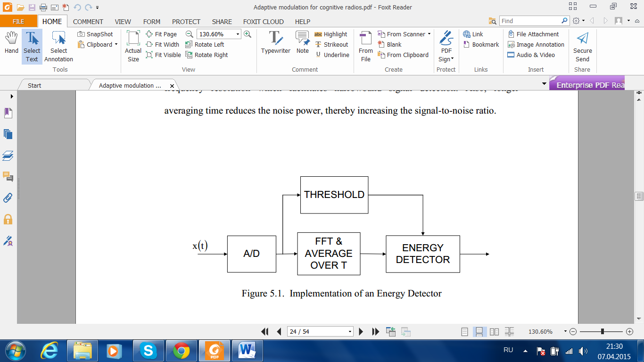
Task: Close the Adaptive modulation document tab
Action: [172, 86]
